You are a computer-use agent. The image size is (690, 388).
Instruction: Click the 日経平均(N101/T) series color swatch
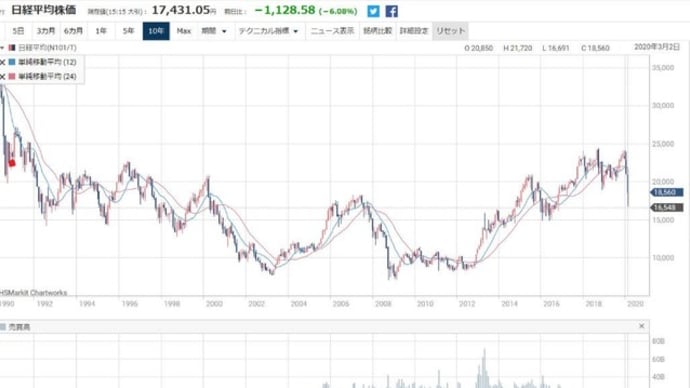12,48
